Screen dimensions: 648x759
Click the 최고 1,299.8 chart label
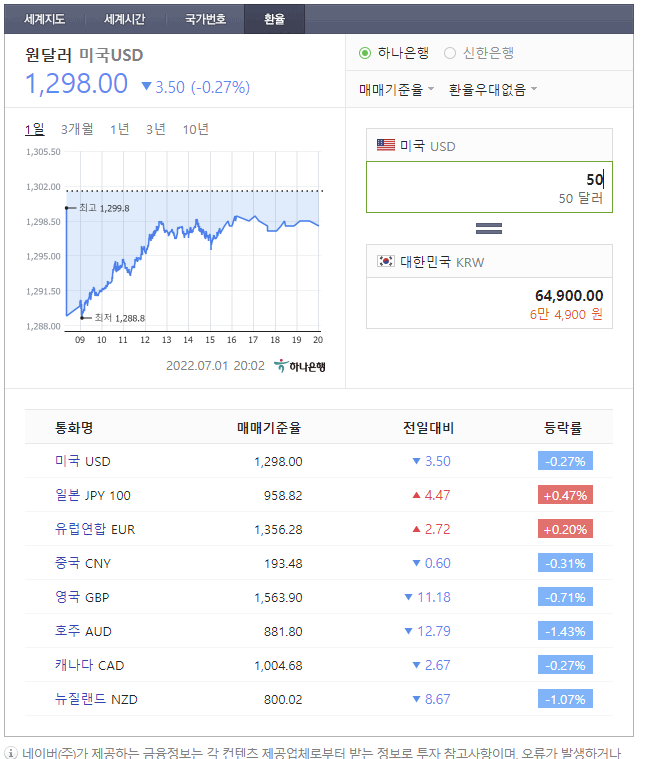coord(104,208)
